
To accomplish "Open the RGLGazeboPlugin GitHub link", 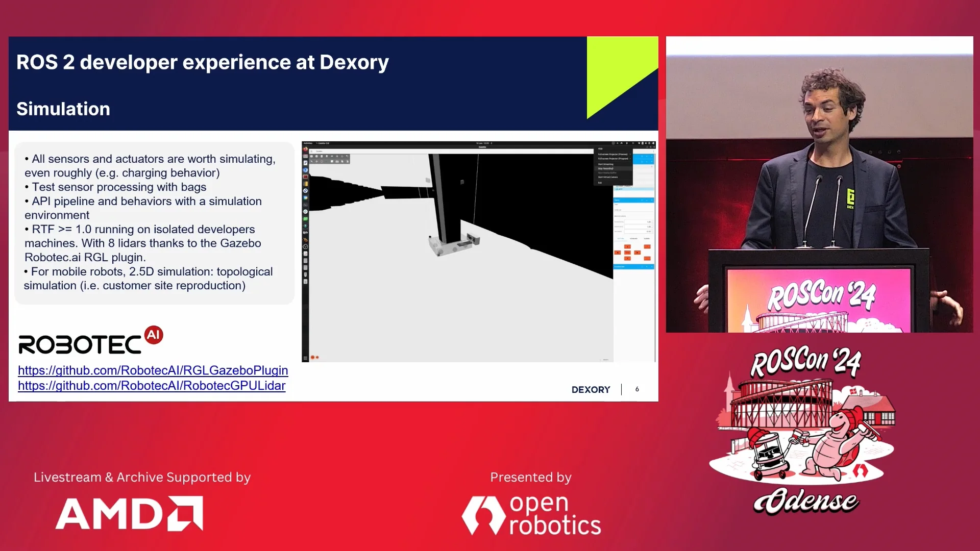I will [x=153, y=370].
